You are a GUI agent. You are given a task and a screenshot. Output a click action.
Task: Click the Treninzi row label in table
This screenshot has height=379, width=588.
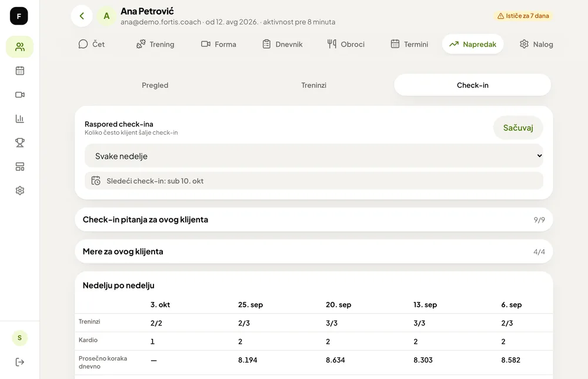pyautogui.click(x=89, y=321)
